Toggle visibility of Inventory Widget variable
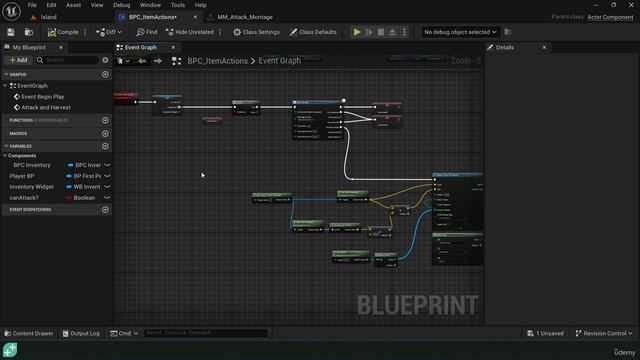This screenshot has height=360, width=640. click(107, 187)
